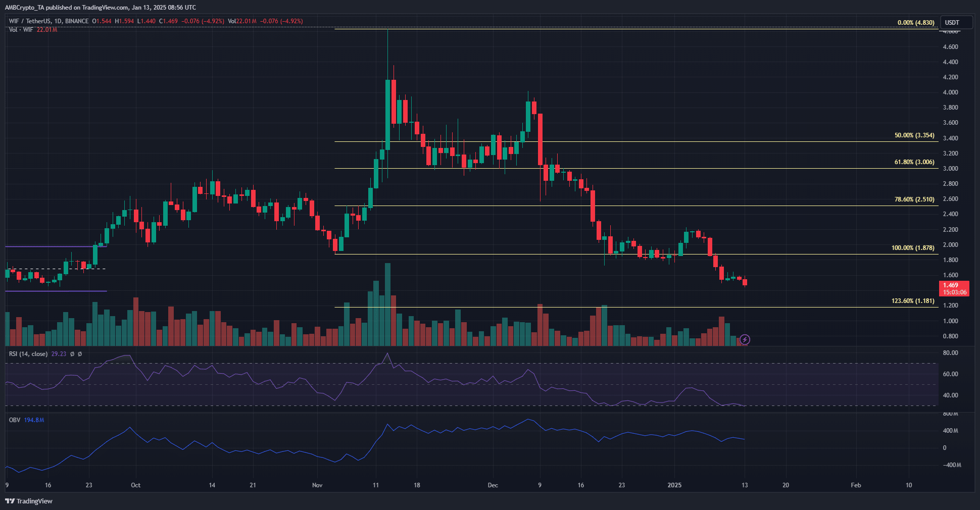The height and width of the screenshot is (510, 980).
Task: Click the Feb label on time axis
Action: 856,485
